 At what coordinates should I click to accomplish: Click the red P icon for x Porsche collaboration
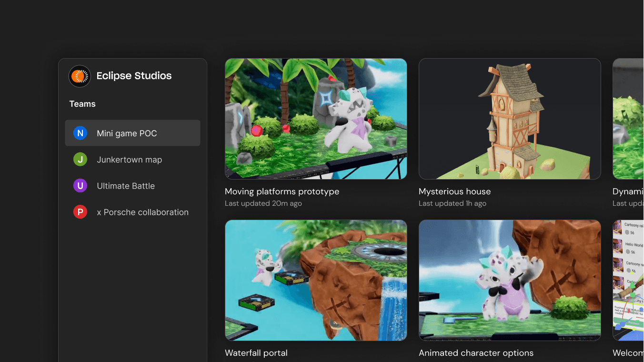(80, 211)
